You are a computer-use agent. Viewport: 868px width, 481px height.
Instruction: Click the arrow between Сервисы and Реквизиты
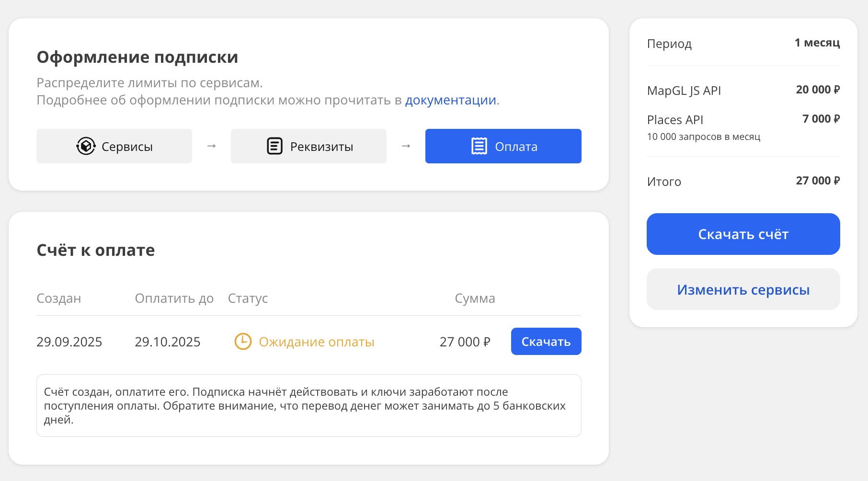pos(211,146)
